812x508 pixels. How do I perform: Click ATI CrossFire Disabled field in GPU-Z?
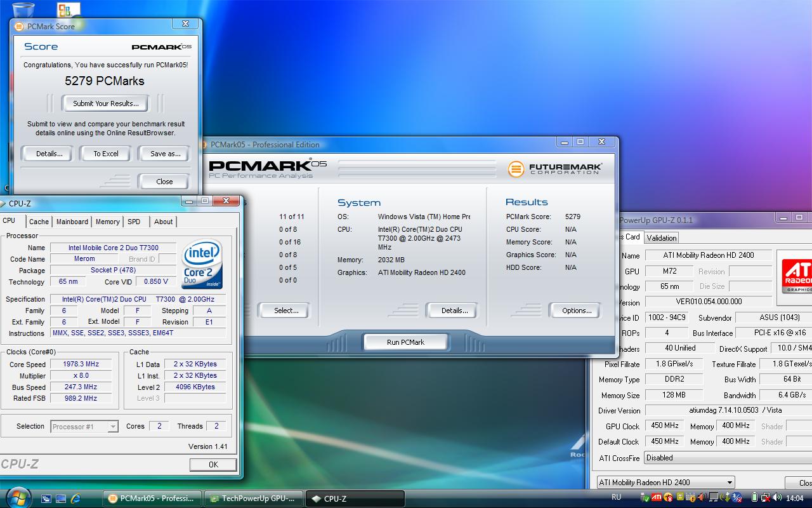[x=728, y=458]
